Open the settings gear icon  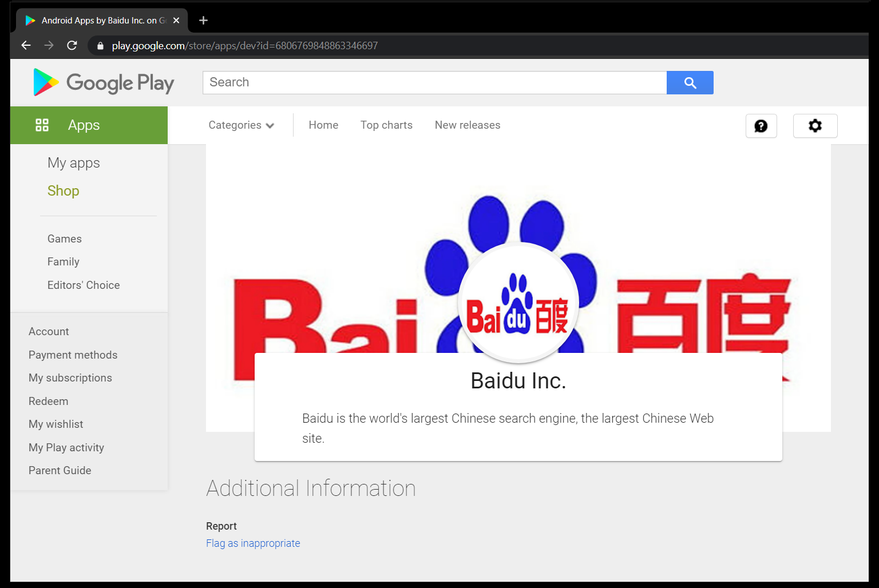[815, 126]
